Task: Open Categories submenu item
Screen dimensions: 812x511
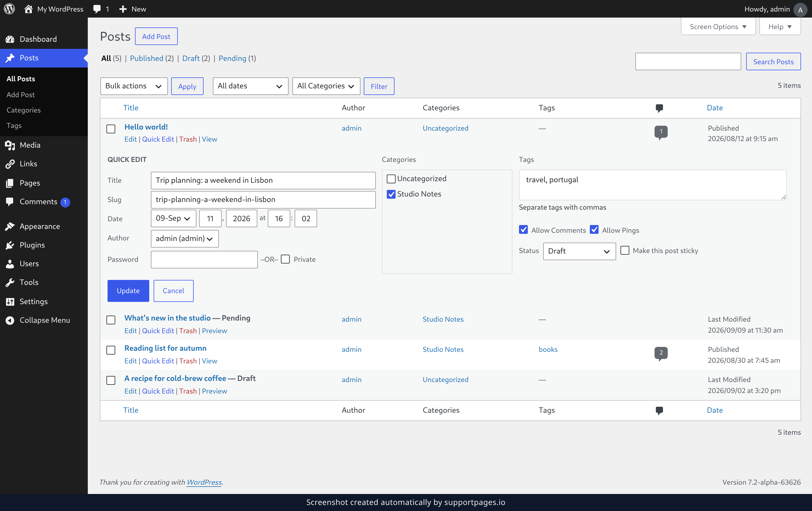Action: (24, 110)
